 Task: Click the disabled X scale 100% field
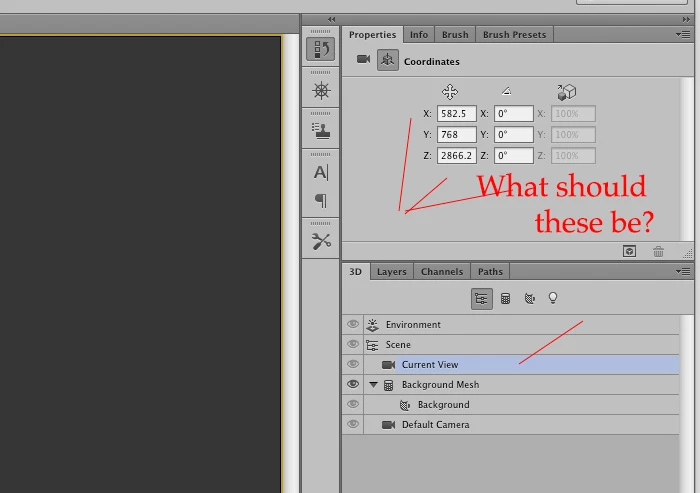(x=573, y=113)
